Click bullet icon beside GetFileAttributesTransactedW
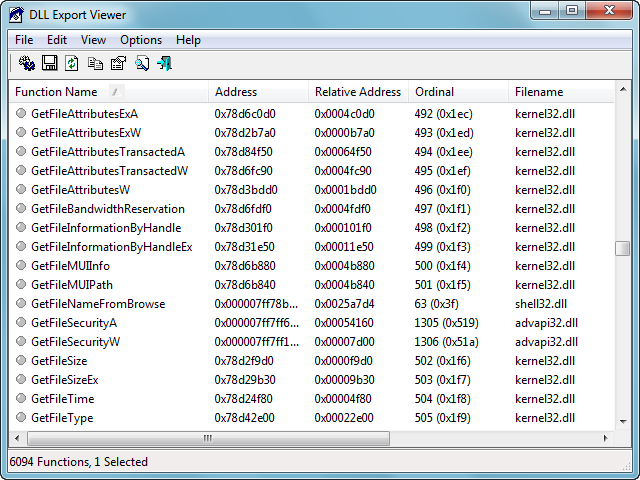Viewport: 640px width, 480px height. tap(21, 170)
